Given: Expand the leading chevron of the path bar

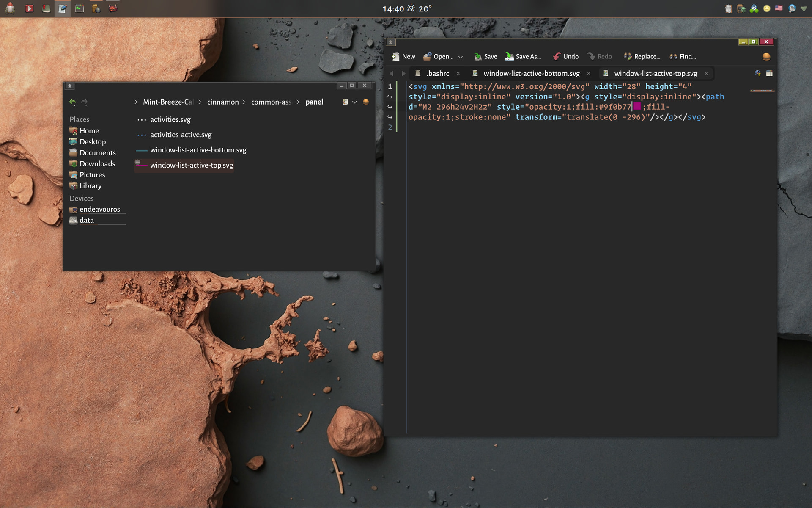Looking at the screenshot, I should coord(136,102).
